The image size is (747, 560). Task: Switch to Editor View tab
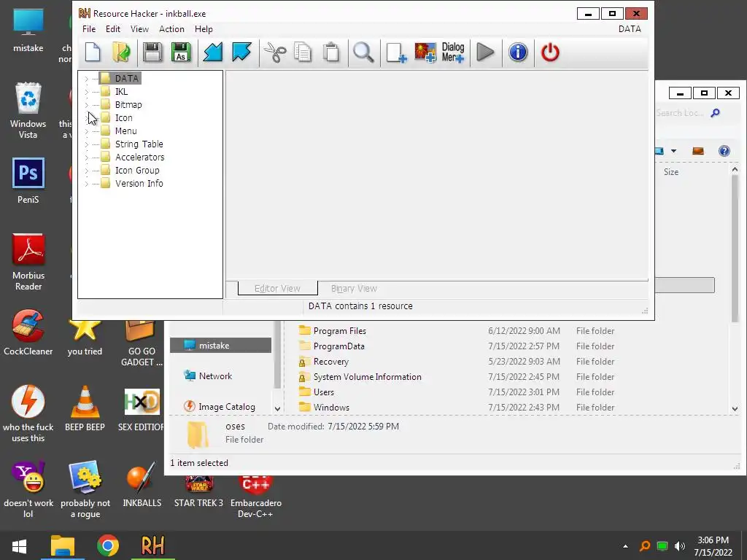pos(277,288)
